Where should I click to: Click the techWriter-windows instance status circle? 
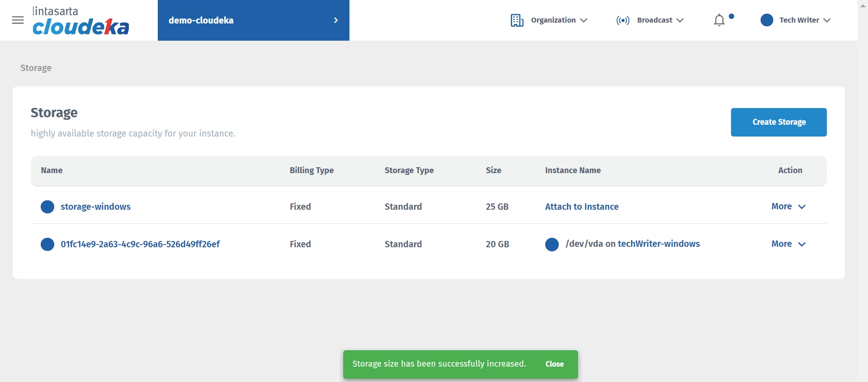pyautogui.click(x=552, y=245)
